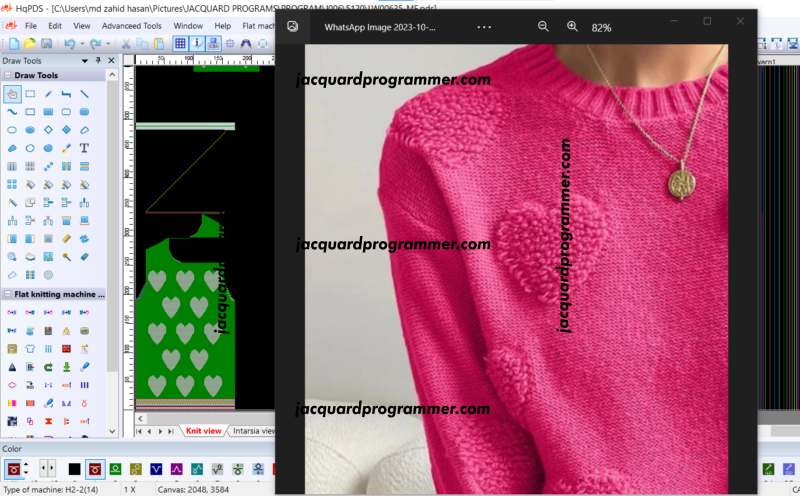Click the Cut scissors icon
800x496 pixels.
(x=126, y=44)
